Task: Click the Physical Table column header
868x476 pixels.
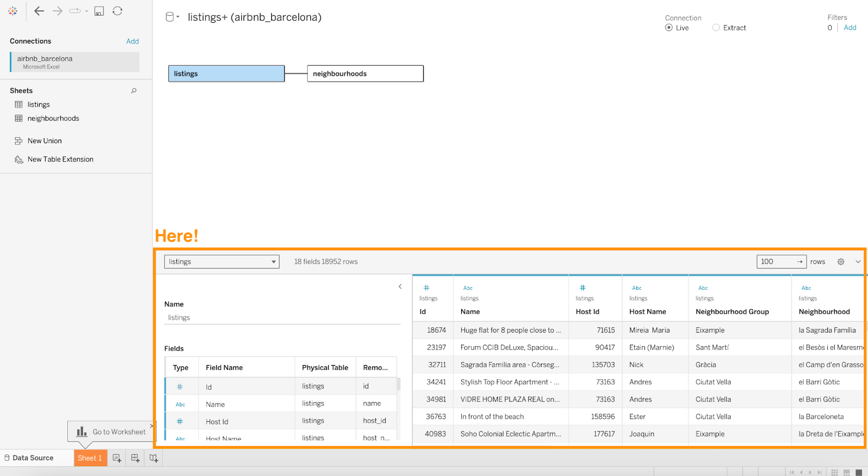Action: coord(325,367)
